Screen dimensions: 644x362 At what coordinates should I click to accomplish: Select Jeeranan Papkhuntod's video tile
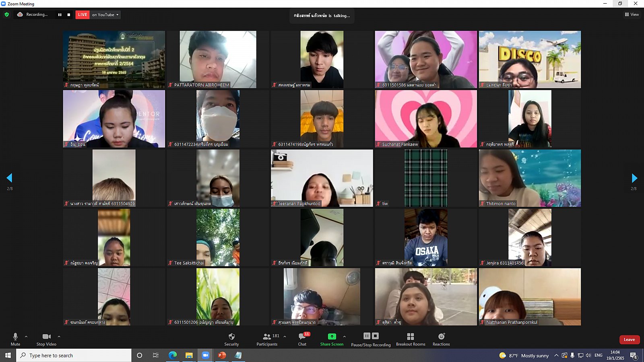pos(322,178)
